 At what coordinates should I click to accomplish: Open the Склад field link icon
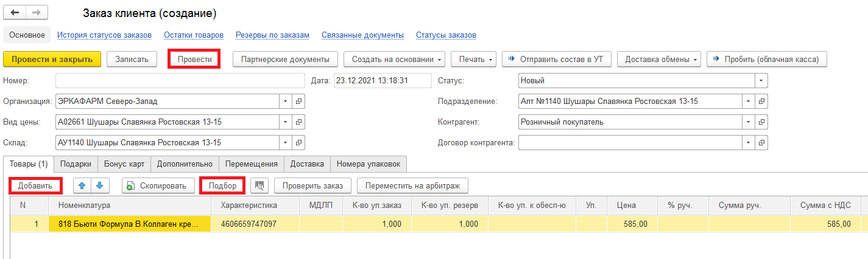tap(298, 143)
